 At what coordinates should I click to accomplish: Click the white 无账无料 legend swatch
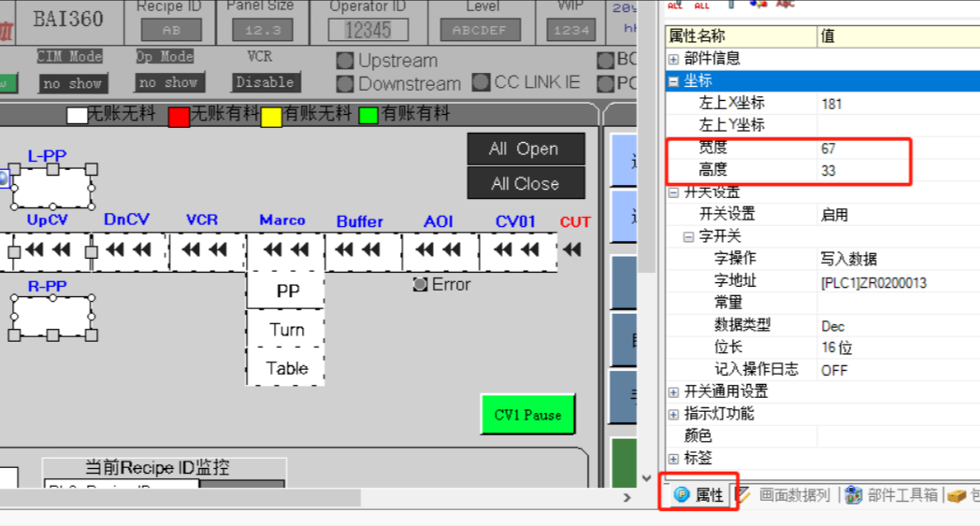77,116
